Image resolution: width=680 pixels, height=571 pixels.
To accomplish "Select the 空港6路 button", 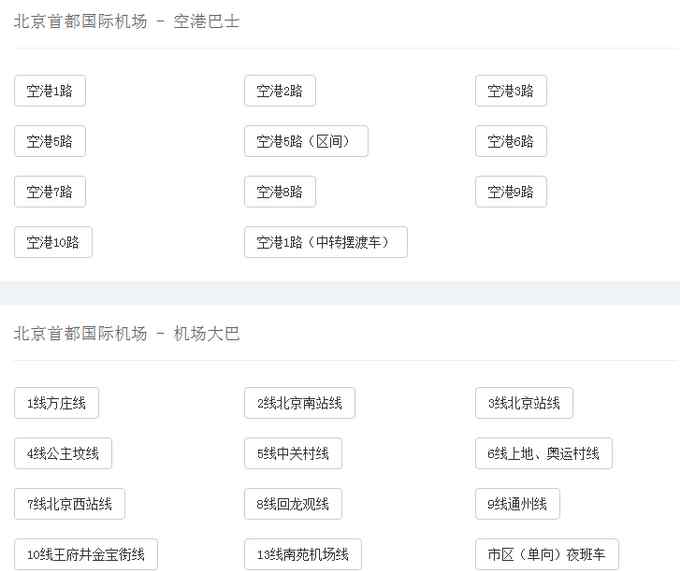I will (511, 141).
